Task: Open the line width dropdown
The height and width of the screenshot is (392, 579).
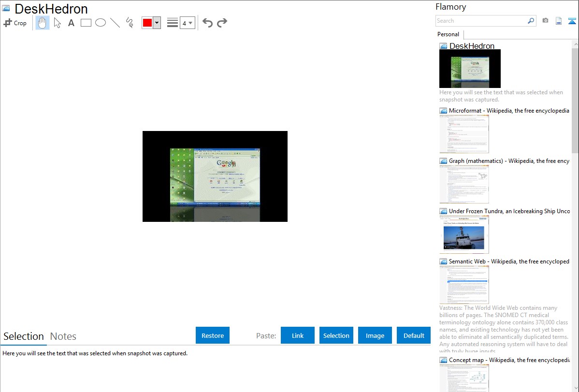Action: click(188, 23)
